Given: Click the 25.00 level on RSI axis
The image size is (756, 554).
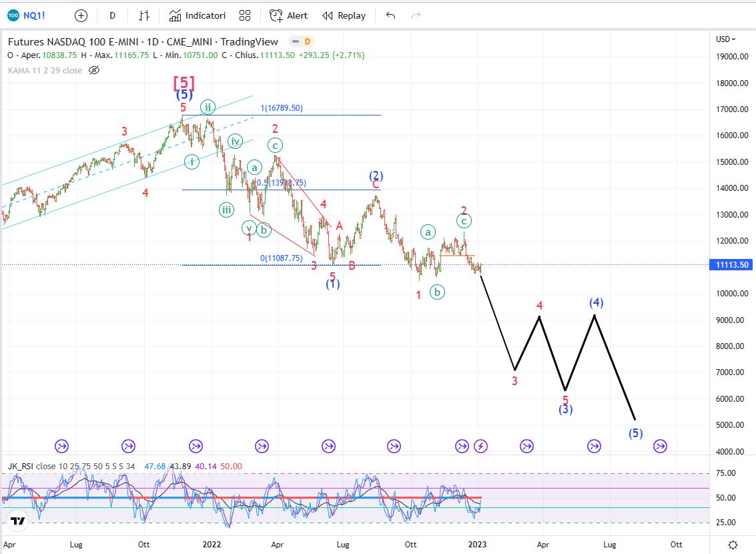Looking at the screenshot, I should pyautogui.click(x=725, y=523).
